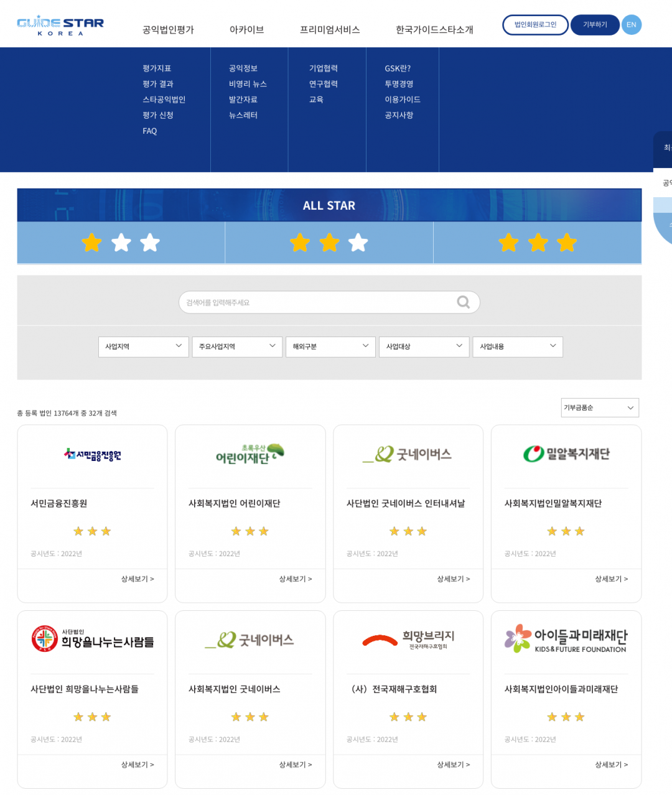Expand the 사업대상 dropdown

[424, 346]
